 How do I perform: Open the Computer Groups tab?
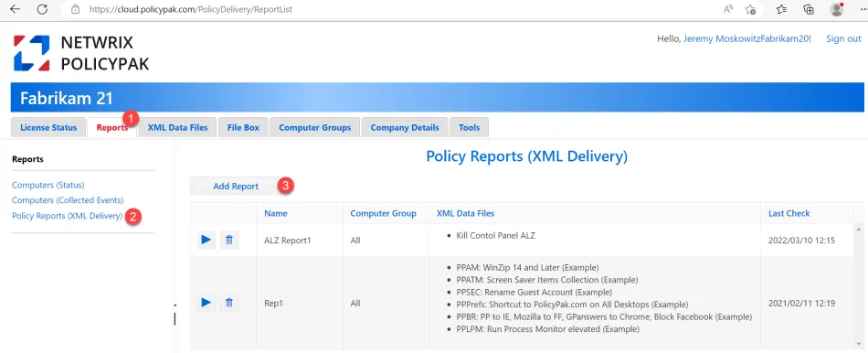coord(315,127)
